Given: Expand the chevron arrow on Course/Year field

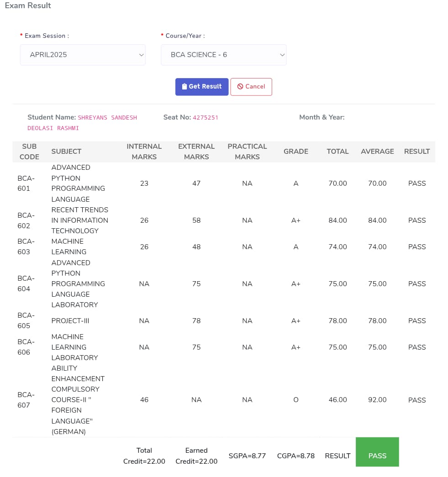Looking at the screenshot, I should pos(282,55).
